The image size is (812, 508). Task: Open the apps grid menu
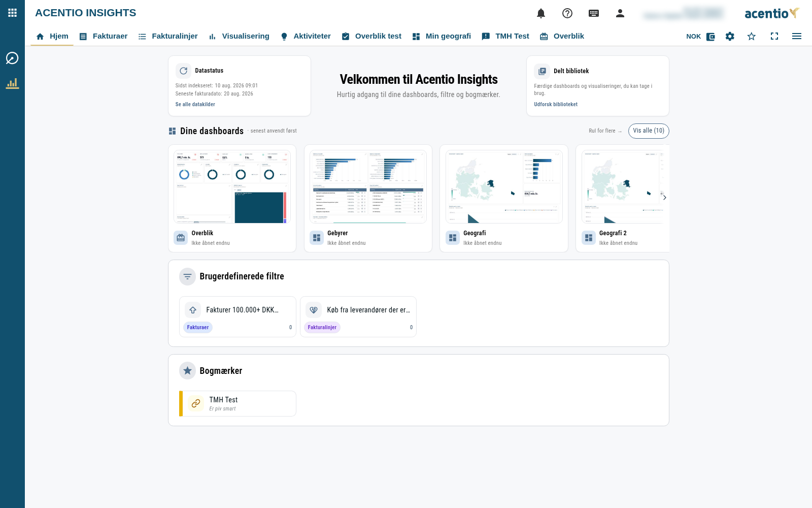[x=12, y=13]
